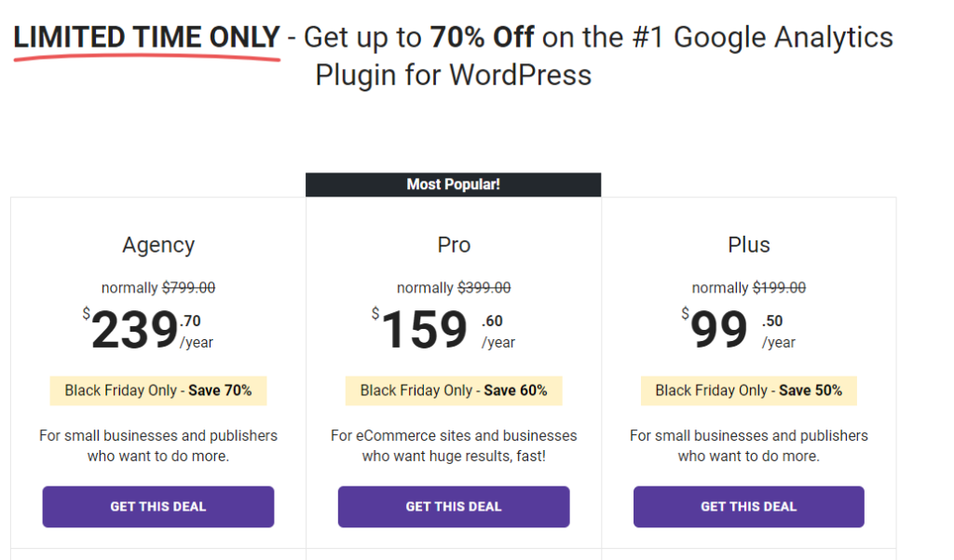This screenshot has width=954, height=560.
Task: Click GET THIS DEAL under Agency plan
Action: [x=158, y=507]
